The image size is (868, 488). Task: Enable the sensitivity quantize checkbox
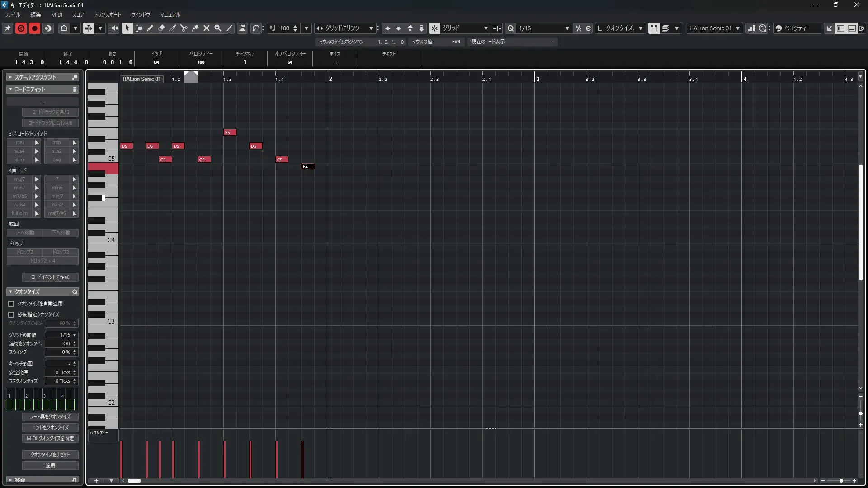11,314
